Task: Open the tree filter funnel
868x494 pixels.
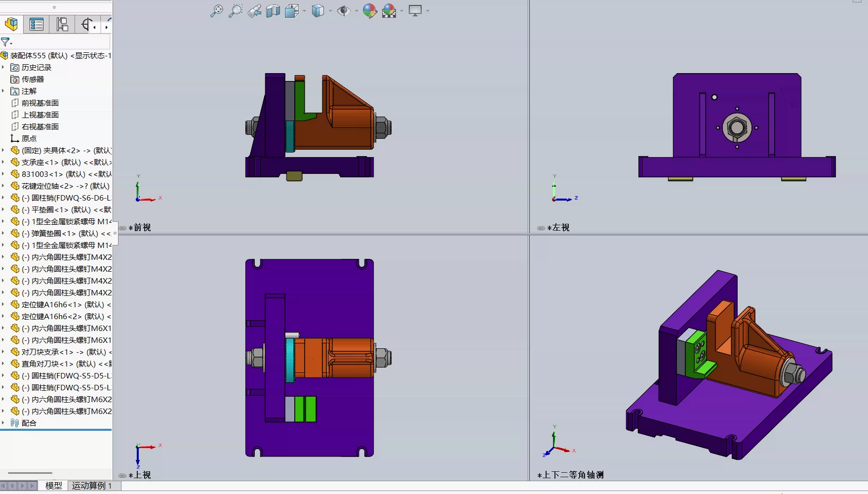Action: click(6, 42)
